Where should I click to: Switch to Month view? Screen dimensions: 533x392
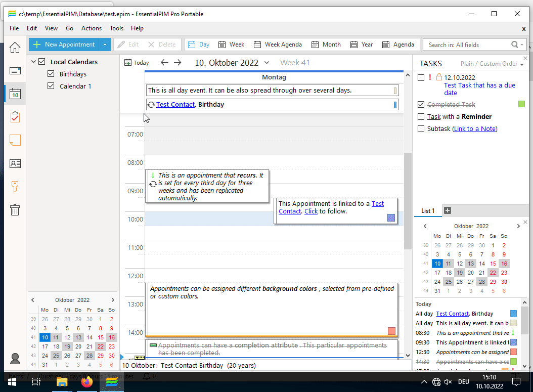coord(326,45)
